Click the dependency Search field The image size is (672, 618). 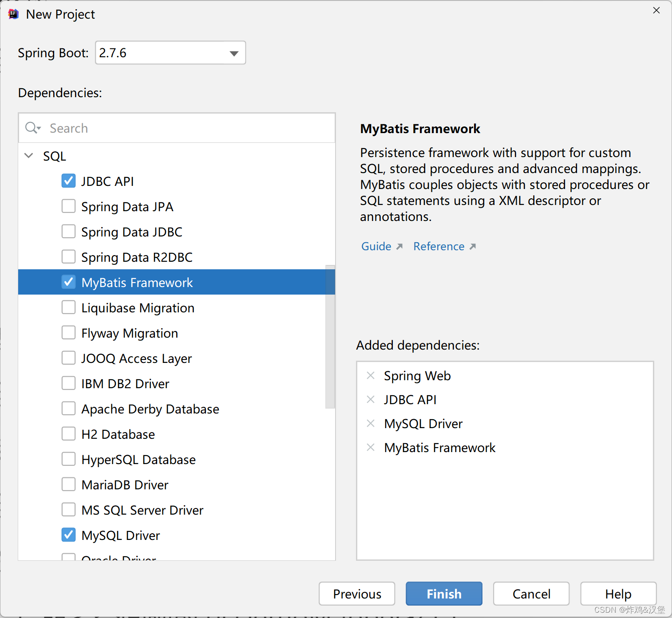coord(177,128)
